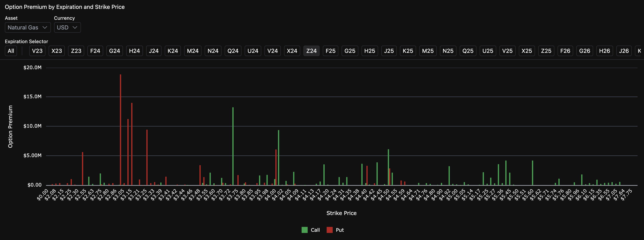644x240 pixels.
Task: Choose the X24 expiration button
Action: (x=292, y=51)
